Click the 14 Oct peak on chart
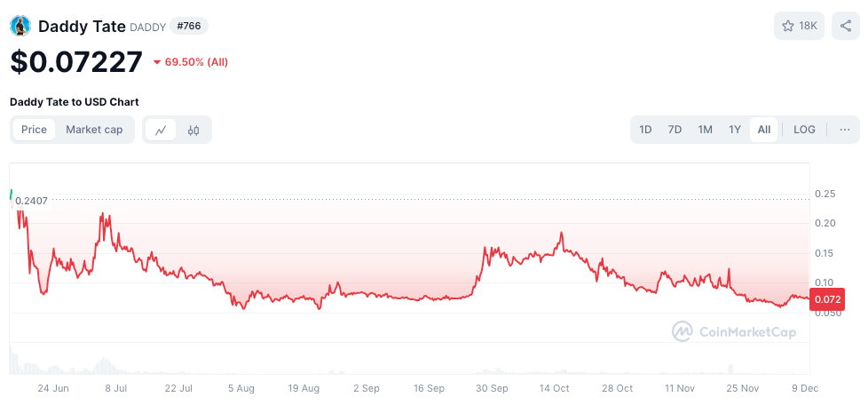 561,234
